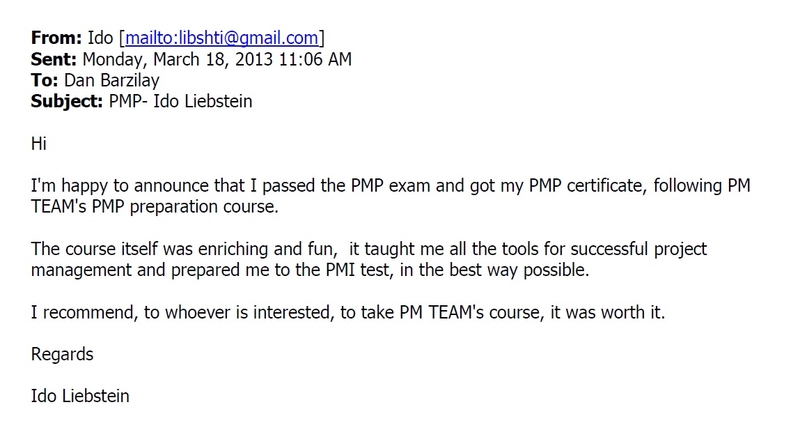
Task: Click the line starting I recommend
Action: point(348,312)
